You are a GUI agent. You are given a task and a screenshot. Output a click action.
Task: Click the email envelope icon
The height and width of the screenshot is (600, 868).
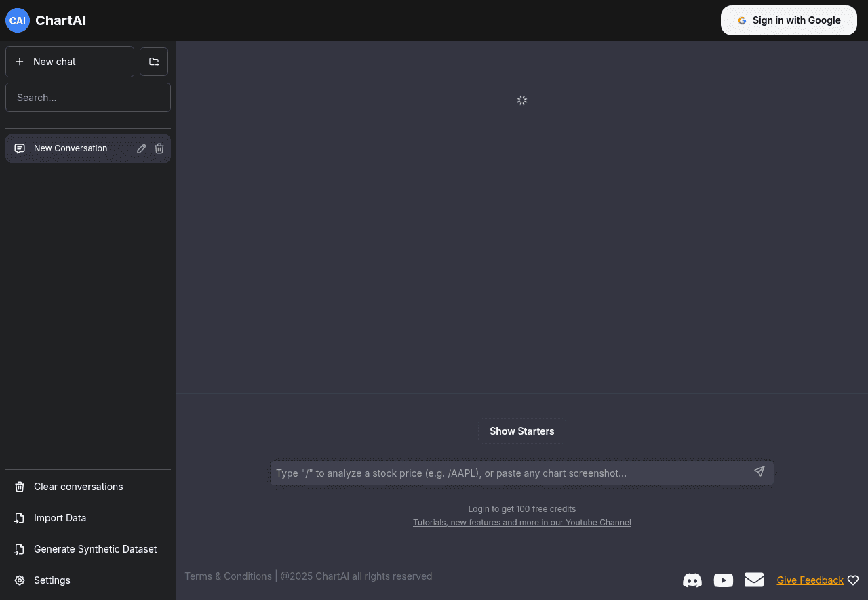tap(753, 580)
